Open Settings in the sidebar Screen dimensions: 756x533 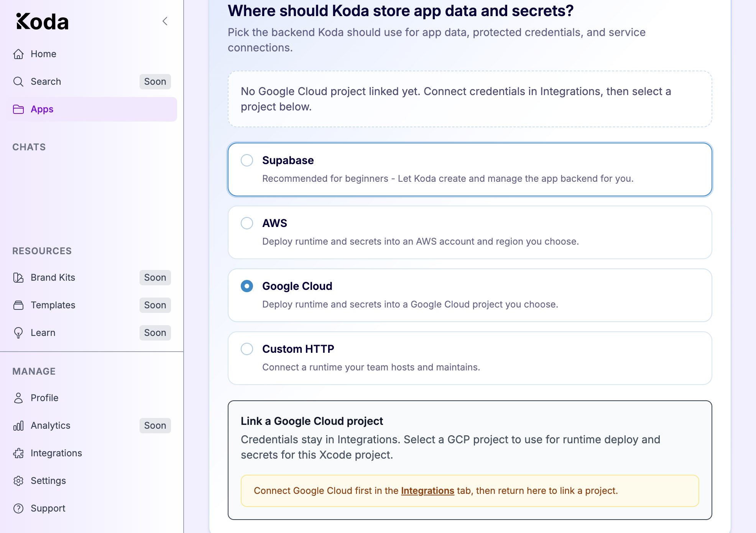[x=92, y=481]
